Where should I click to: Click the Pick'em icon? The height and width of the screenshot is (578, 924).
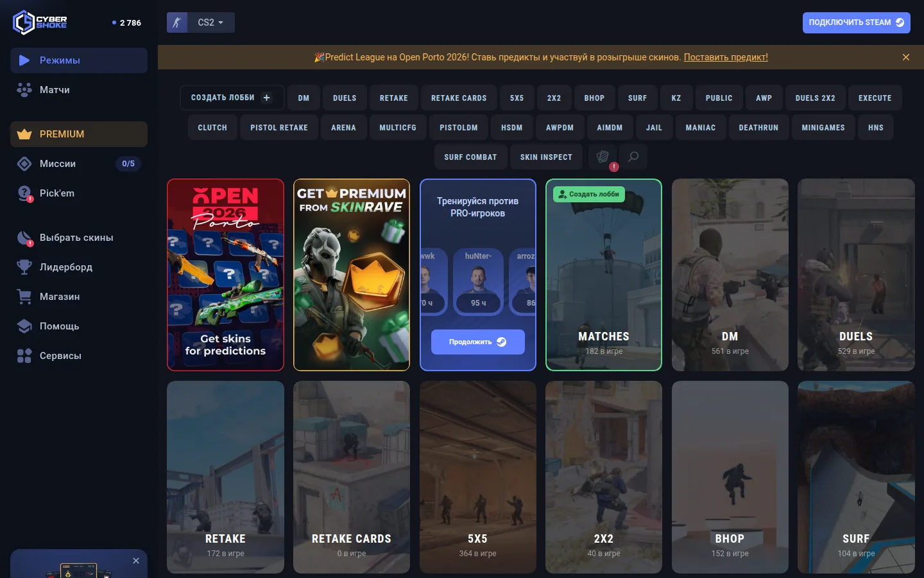coord(24,193)
